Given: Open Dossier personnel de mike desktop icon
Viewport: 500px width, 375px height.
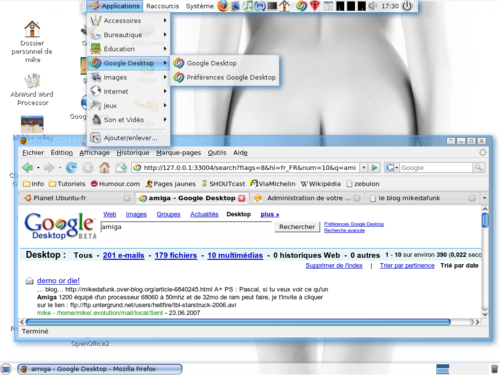Looking at the screenshot, I should (32, 42).
